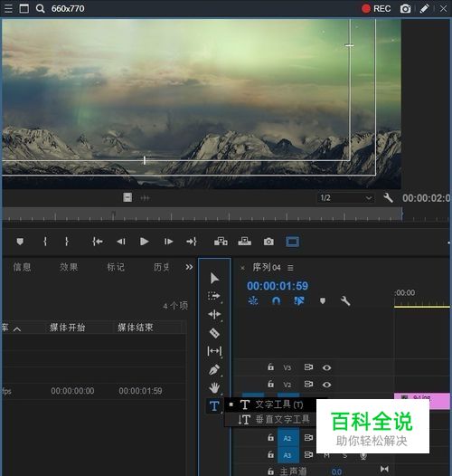Viewport: 452px width, 476px height.
Task: Open the 信息 panel tab
Action: [x=22, y=267]
